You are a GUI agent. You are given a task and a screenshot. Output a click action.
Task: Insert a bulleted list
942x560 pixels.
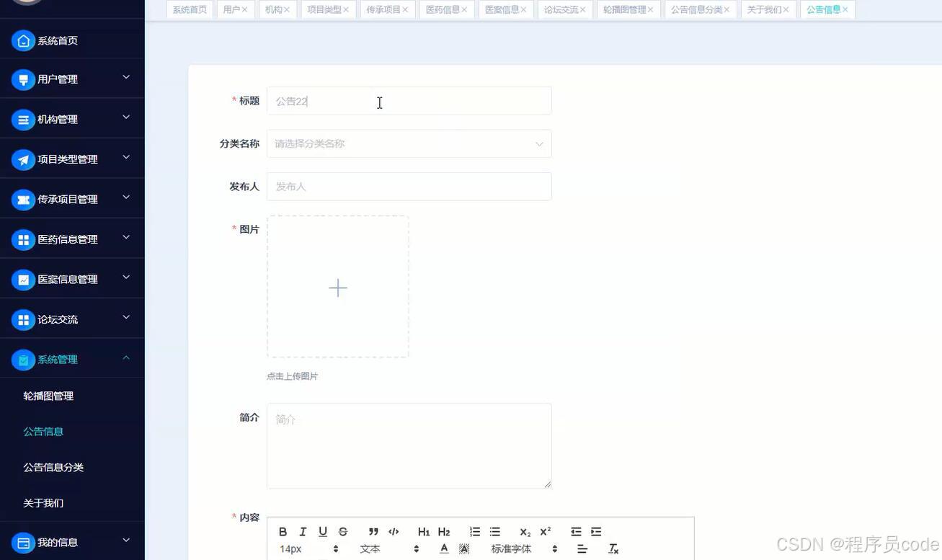(495, 532)
